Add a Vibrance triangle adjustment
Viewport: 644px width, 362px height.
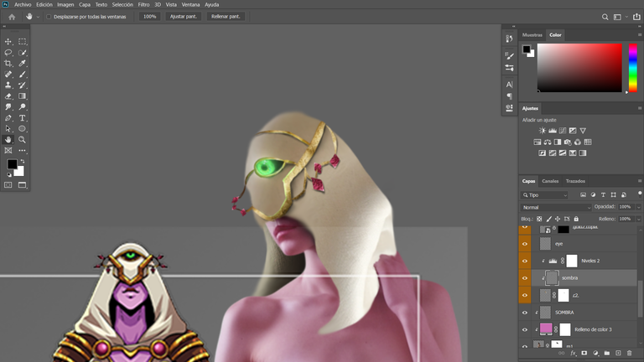pyautogui.click(x=583, y=131)
